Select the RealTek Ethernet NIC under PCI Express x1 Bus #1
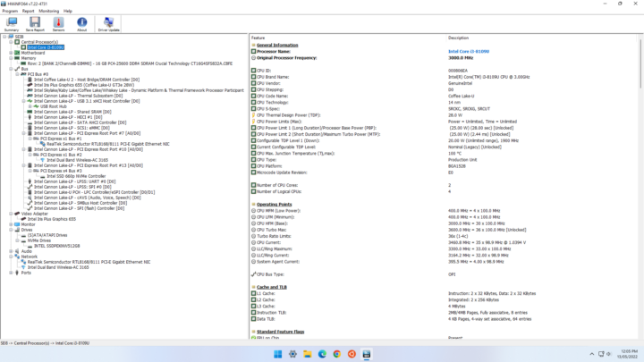The height and width of the screenshot is (362, 644). (107, 144)
